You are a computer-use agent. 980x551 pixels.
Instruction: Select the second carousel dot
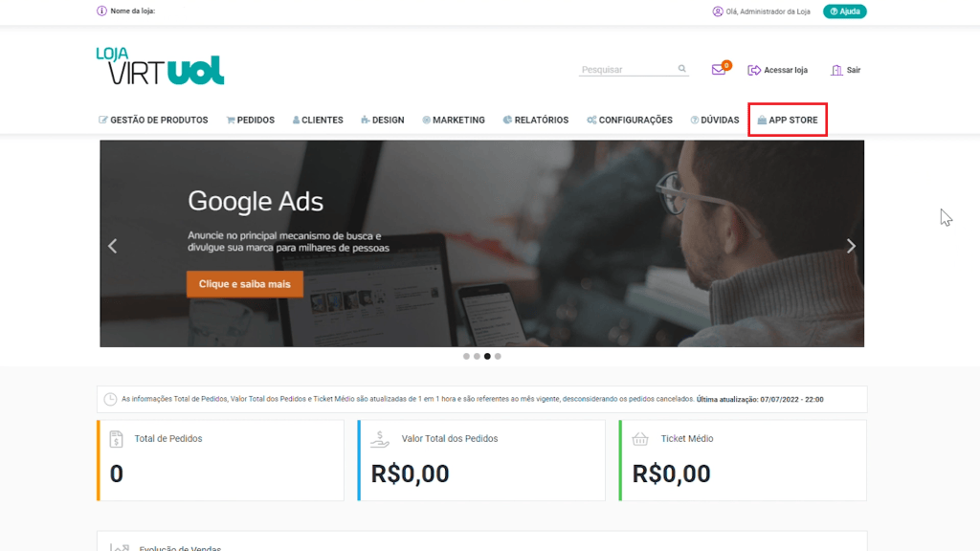pyautogui.click(x=477, y=356)
